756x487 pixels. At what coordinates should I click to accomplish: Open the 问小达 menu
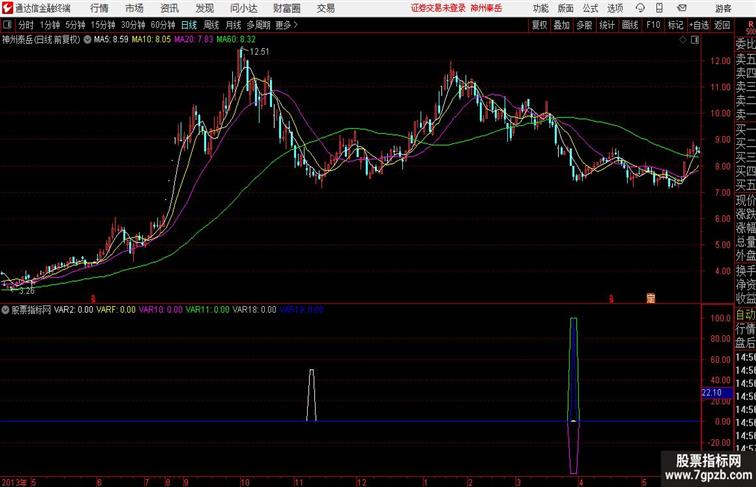(243, 8)
